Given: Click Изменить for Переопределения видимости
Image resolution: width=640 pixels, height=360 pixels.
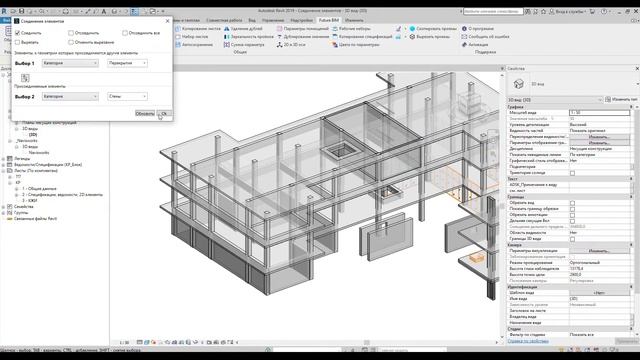Looking at the screenshot, I should click(x=599, y=137).
